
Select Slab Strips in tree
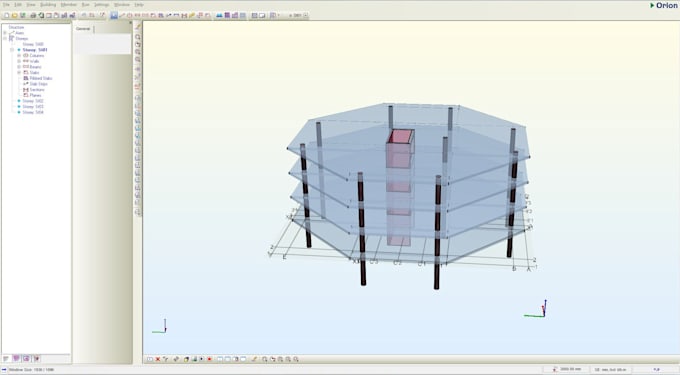pos(39,84)
